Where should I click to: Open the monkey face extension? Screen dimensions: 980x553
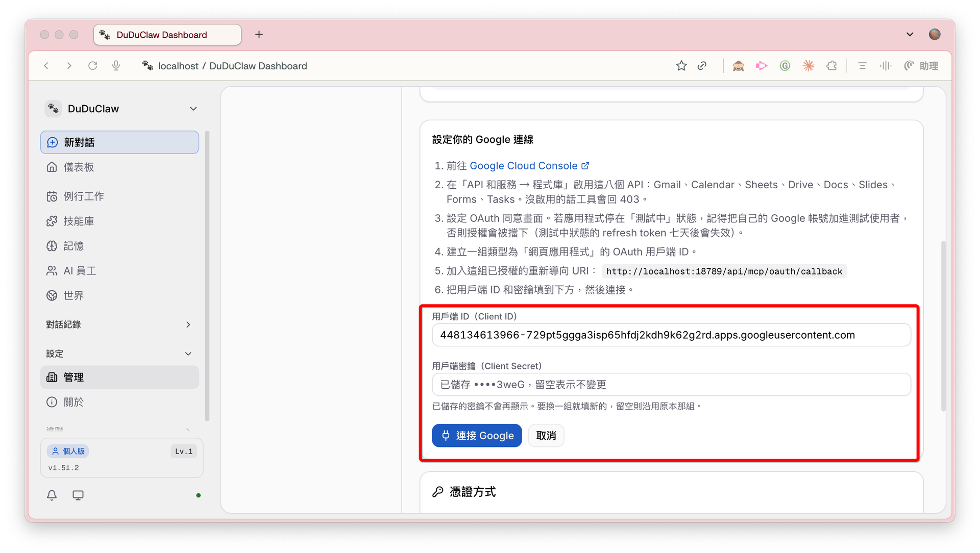(738, 66)
